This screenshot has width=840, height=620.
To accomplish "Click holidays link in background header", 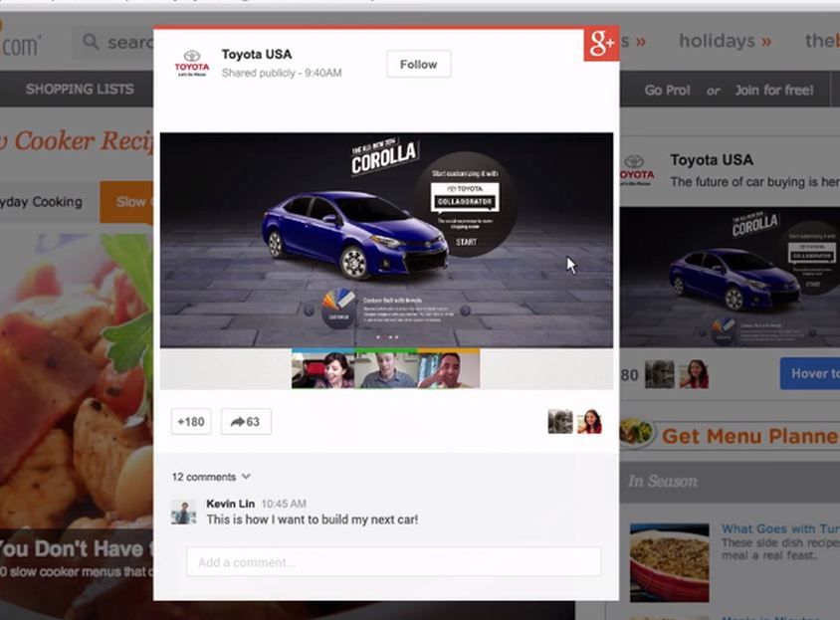I will coord(726,41).
